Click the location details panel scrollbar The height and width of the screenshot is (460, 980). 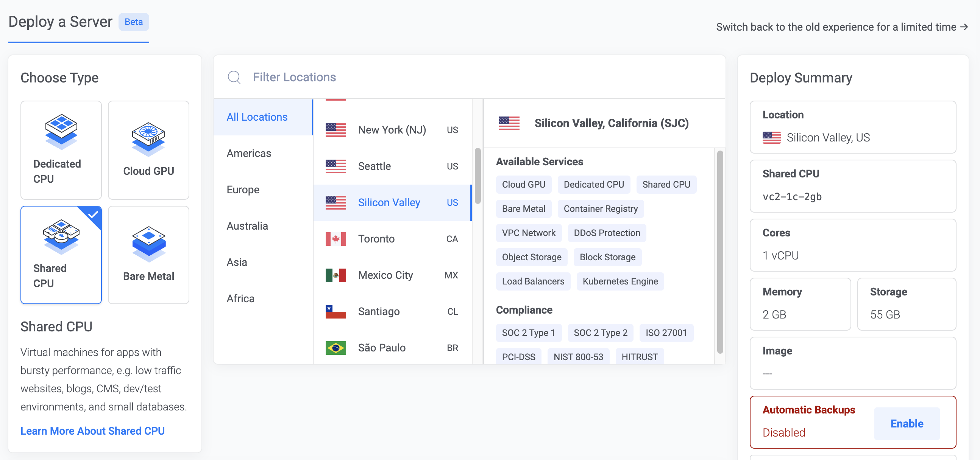pyautogui.click(x=720, y=252)
